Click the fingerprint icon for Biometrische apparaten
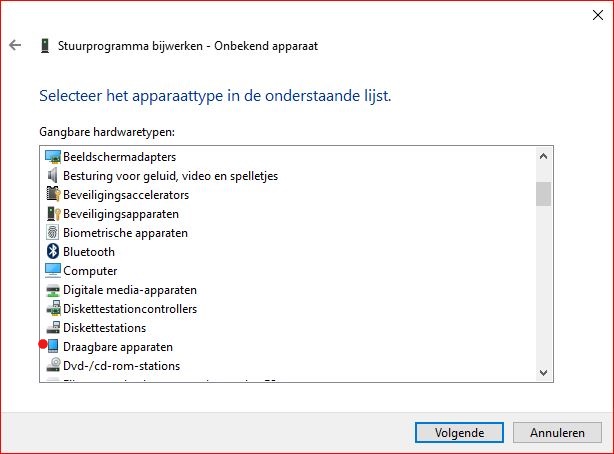 pos(53,233)
